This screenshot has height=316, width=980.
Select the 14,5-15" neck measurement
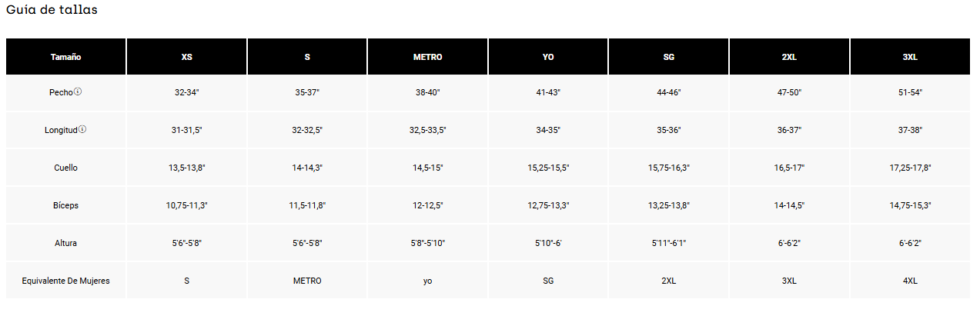(428, 168)
